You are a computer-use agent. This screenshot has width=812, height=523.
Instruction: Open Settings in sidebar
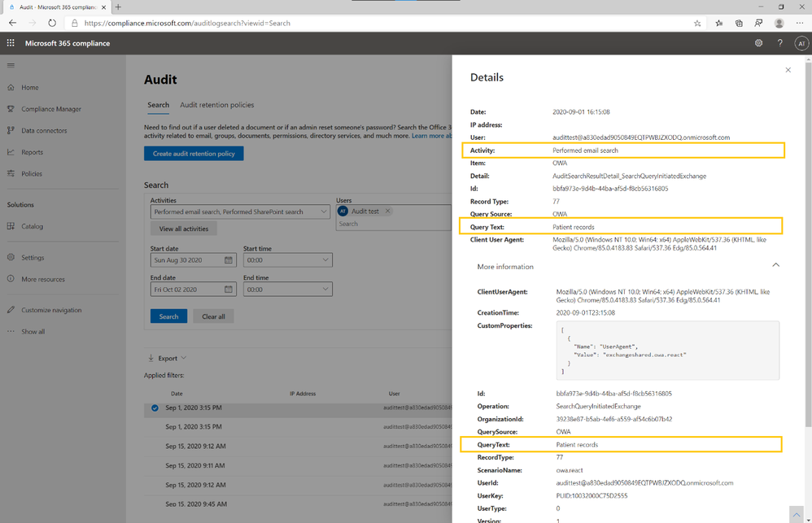32,257
